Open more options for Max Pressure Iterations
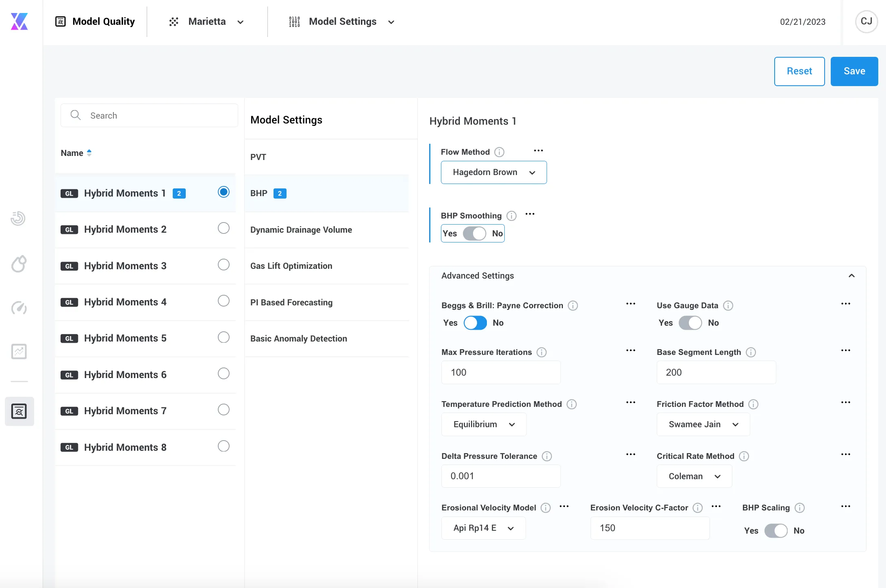This screenshot has width=886, height=588. pyautogui.click(x=631, y=350)
